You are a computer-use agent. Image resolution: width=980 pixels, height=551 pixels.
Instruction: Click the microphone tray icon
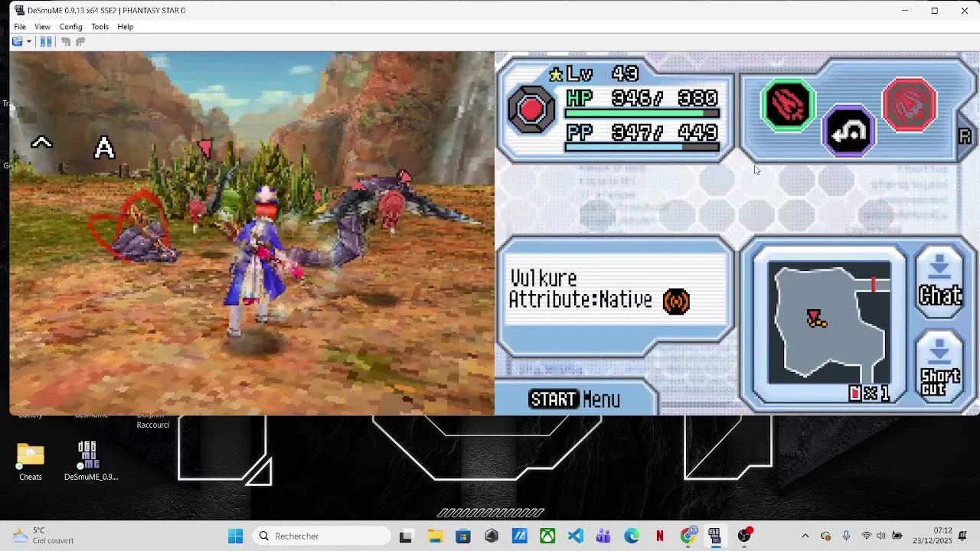point(846,536)
